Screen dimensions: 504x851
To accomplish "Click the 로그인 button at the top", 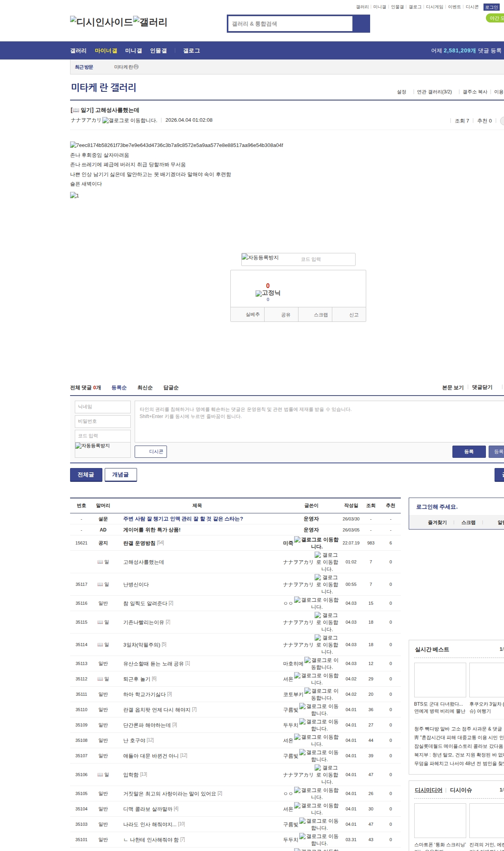I will (491, 7).
